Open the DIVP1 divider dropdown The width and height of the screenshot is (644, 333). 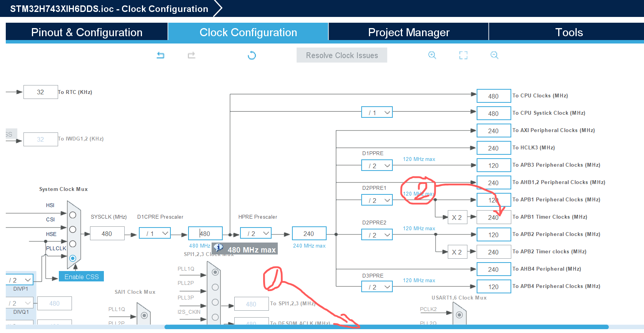20,280
